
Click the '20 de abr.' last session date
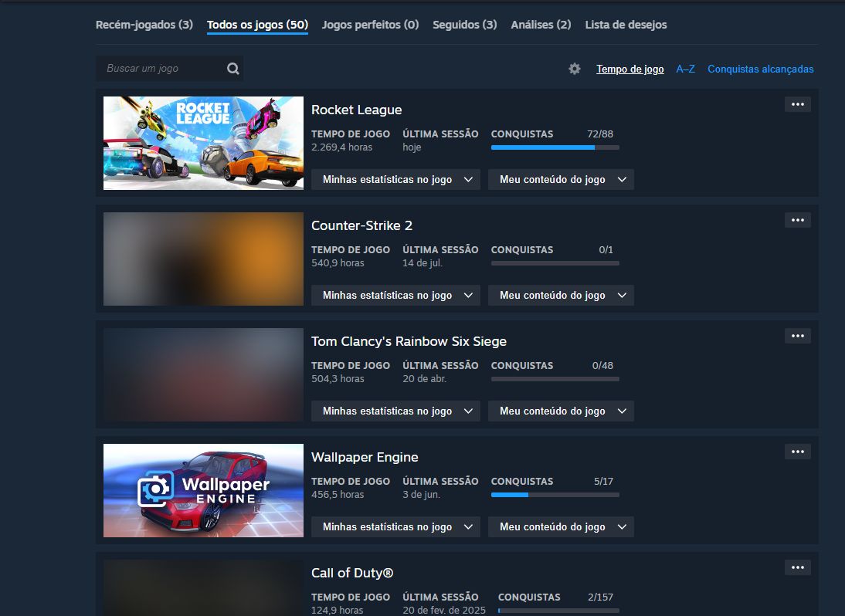click(x=424, y=378)
